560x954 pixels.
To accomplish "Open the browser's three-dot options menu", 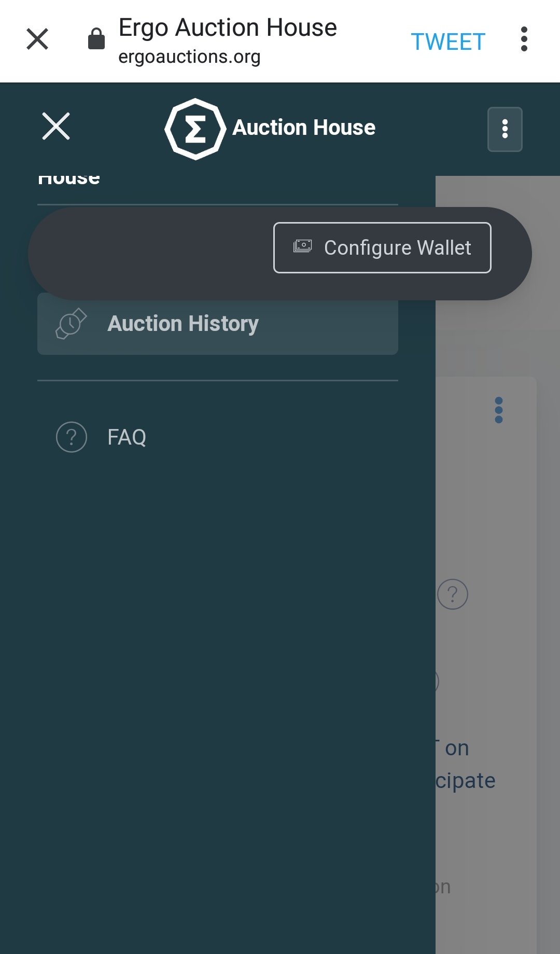I will click(524, 39).
